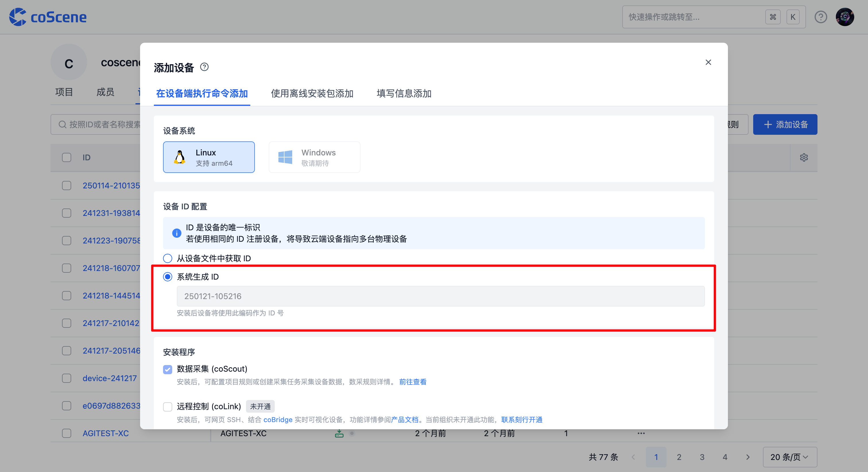Select the Windows system option
The width and height of the screenshot is (868, 472).
[314, 157]
